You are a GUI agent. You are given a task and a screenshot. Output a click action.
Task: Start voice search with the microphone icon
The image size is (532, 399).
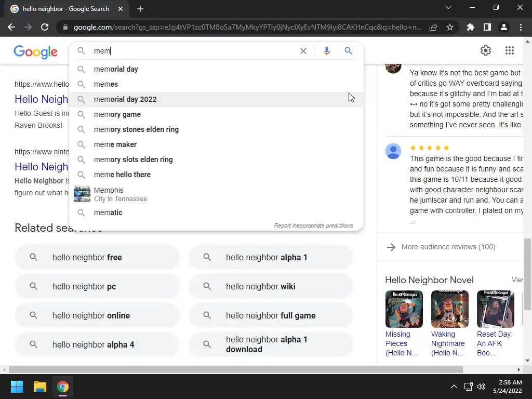pyautogui.click(x=326, y=51)
